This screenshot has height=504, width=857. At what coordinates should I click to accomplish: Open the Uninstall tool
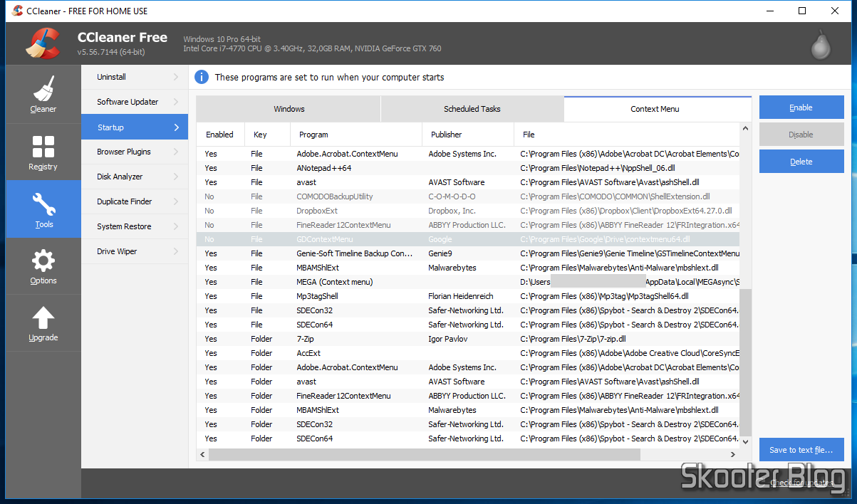point(135,77)
